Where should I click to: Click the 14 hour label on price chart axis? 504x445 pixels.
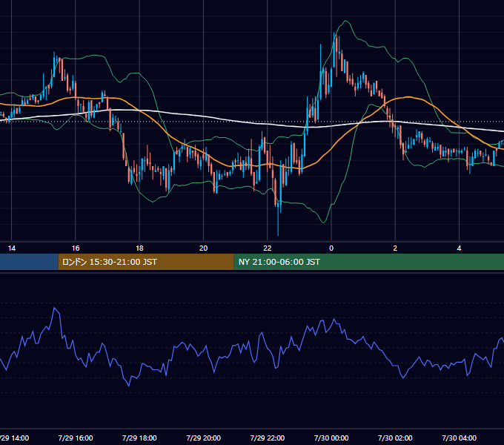12,248
